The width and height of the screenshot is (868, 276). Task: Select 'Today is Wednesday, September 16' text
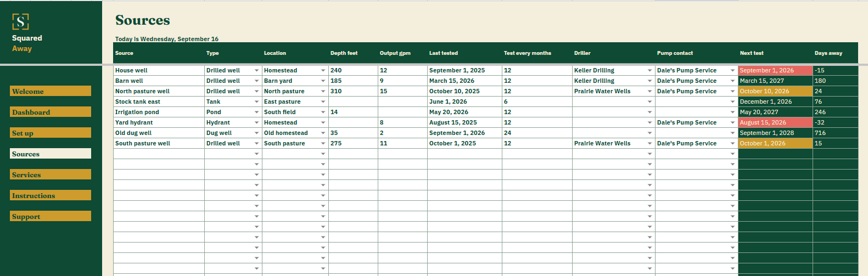click(x=167, y=39)
